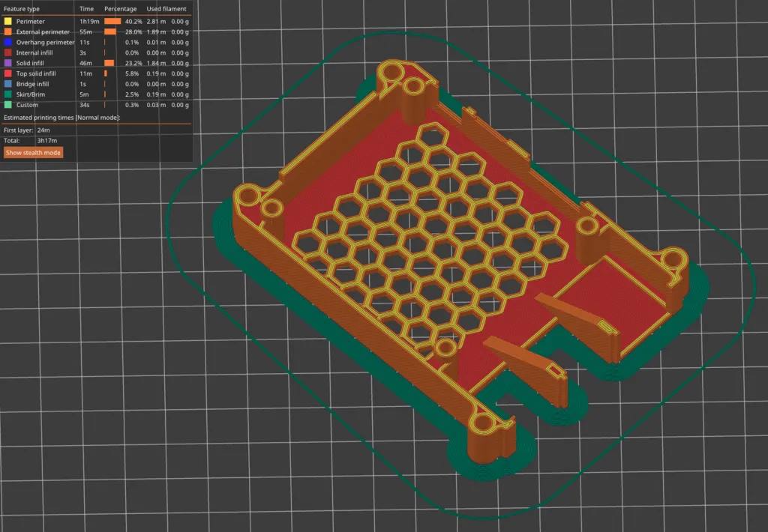This screenshot has width=768, height=532.
Task: Click the 46m Solid infill time
Action: pos(85,63)
